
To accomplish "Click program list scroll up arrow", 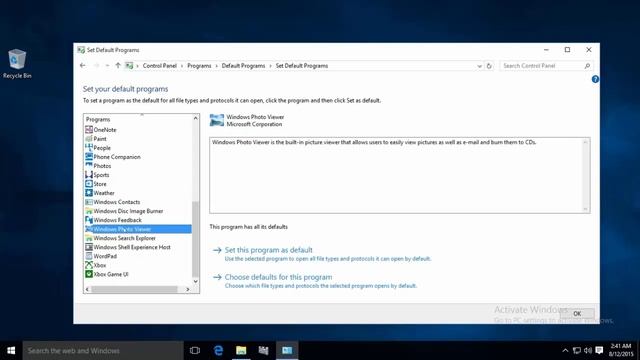I will [x=196, y=118].
